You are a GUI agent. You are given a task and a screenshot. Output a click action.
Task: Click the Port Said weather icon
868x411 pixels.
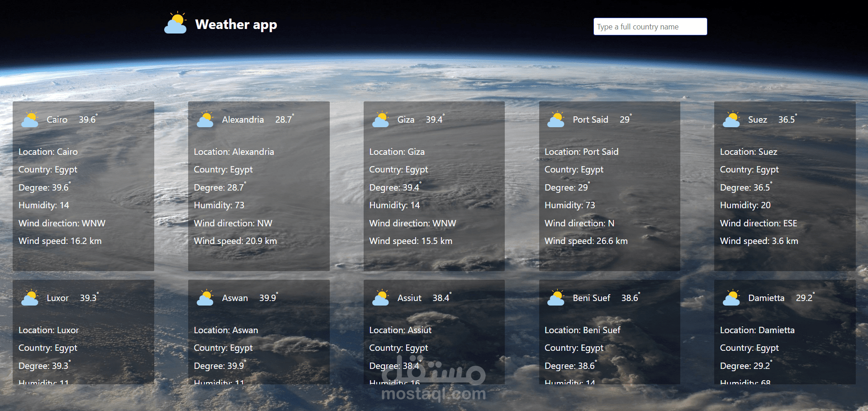(x=555, y=119)
